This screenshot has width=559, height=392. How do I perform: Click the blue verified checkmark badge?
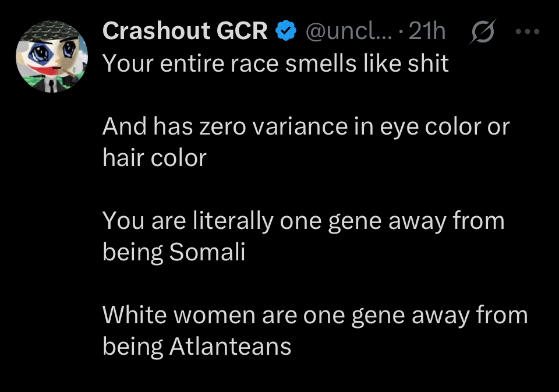[x=286, y=31]
